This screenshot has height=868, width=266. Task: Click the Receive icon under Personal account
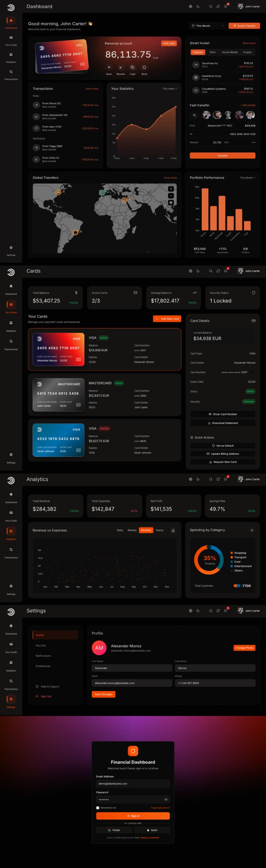point(120,68)
